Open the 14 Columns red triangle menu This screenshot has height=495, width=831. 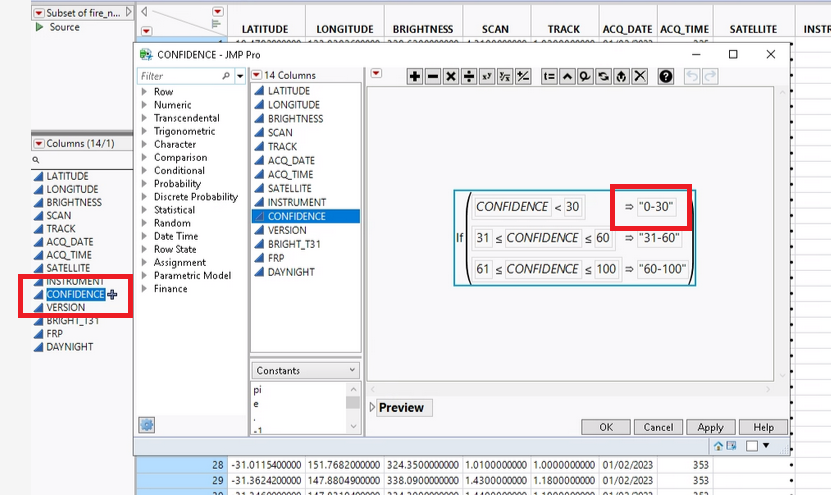tap(257, 75)
